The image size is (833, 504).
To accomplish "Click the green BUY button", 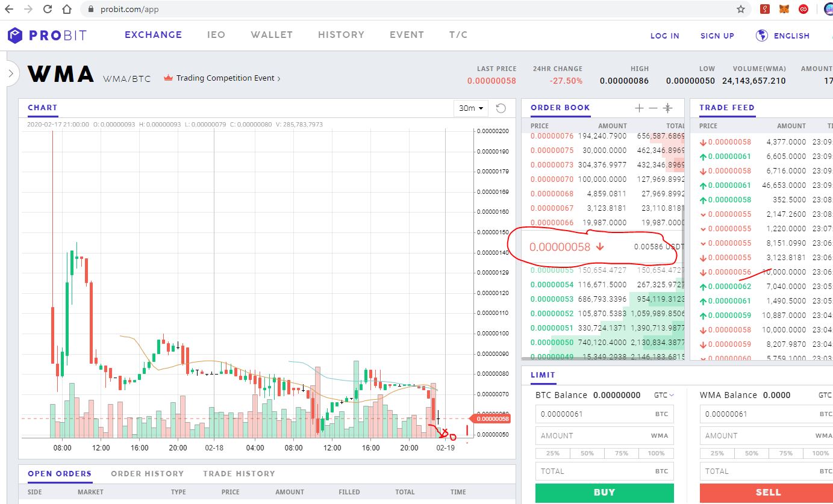I will coord(605,493).
